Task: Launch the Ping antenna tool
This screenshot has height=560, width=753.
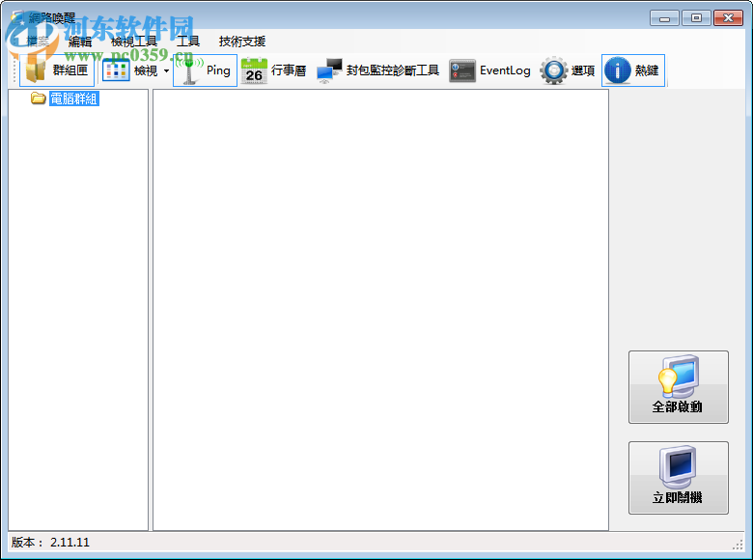Action: [x=205, y=70]
